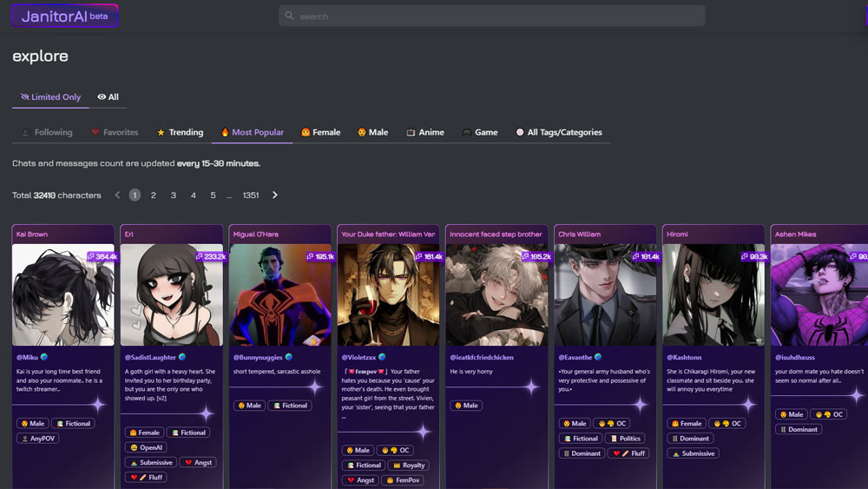Open the JanitorAI beta logo home link
Viewport: 868px width, 489px height.
[x=65, y=16]
